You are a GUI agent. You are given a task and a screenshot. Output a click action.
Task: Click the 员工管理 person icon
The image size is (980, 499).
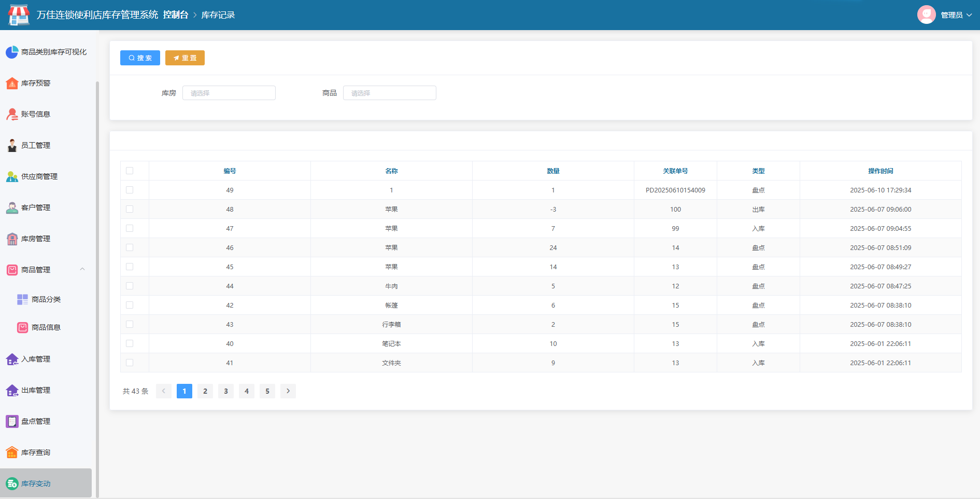pos(12,145)
